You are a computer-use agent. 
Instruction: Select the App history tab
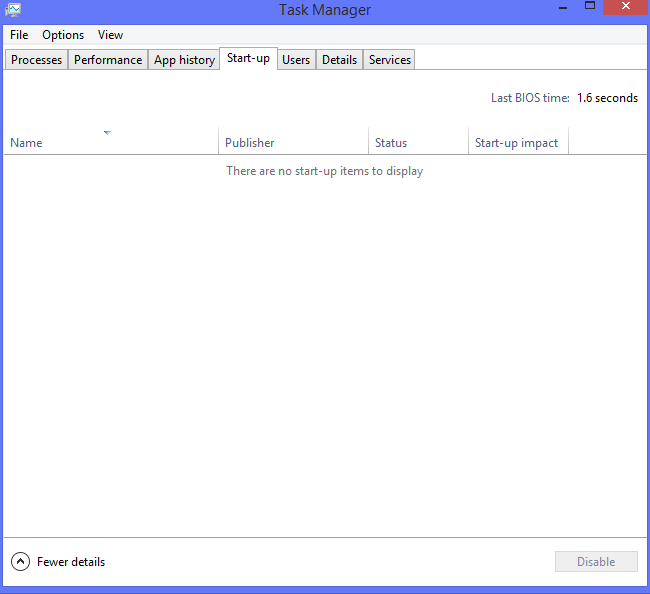coord(184,60)
